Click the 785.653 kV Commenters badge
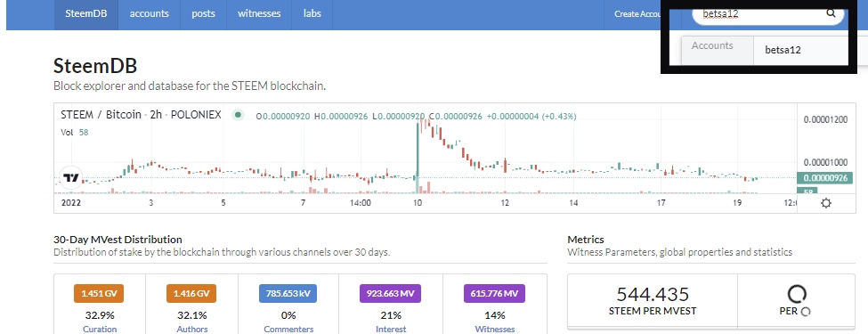This screenshot has height=334, width=868. [x=288, y=293]
